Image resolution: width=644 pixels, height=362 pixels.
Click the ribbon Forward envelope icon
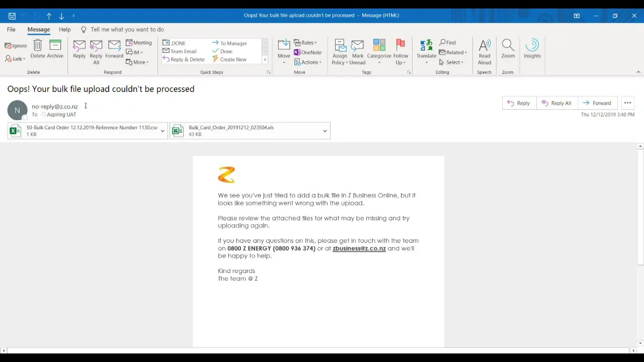coord(114,49)
